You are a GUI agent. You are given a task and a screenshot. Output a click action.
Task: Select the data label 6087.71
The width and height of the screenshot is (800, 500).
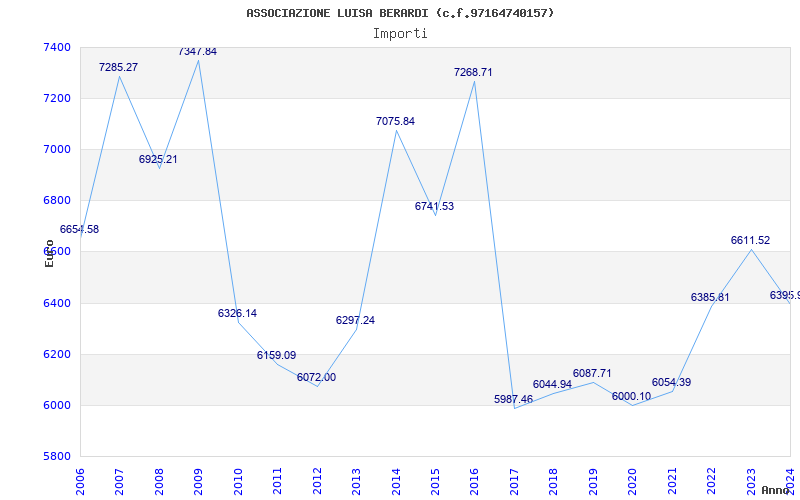click(x=592, y=373)
